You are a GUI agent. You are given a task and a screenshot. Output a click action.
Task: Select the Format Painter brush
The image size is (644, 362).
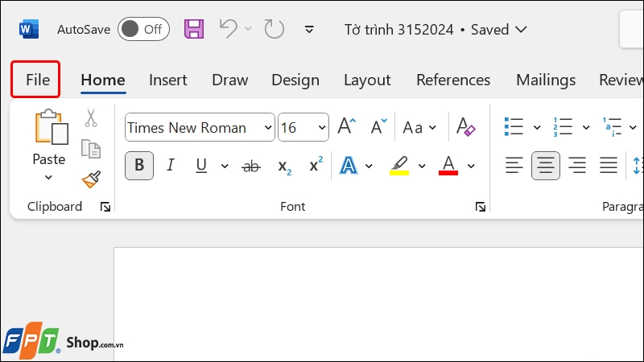tap(91, 179)
